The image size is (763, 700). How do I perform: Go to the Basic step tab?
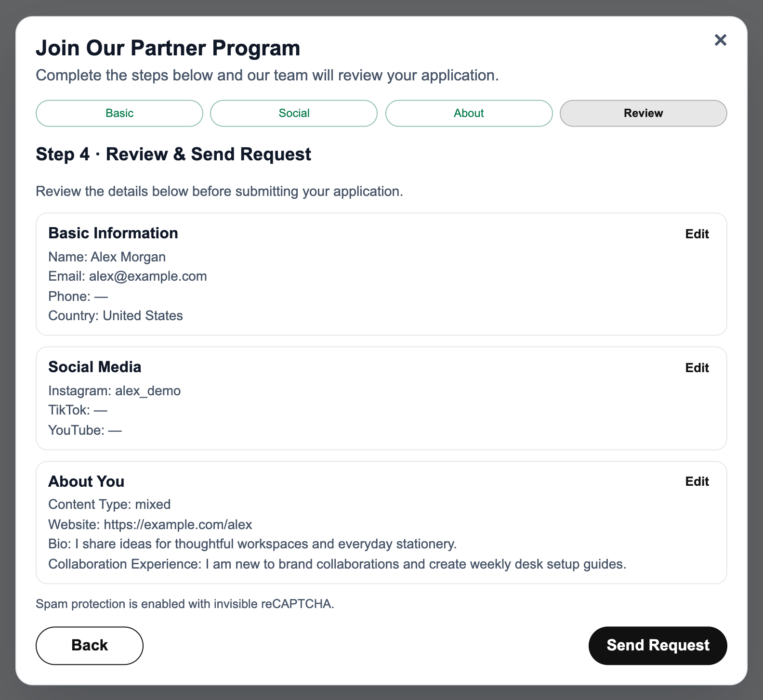[x=119, y=113]
